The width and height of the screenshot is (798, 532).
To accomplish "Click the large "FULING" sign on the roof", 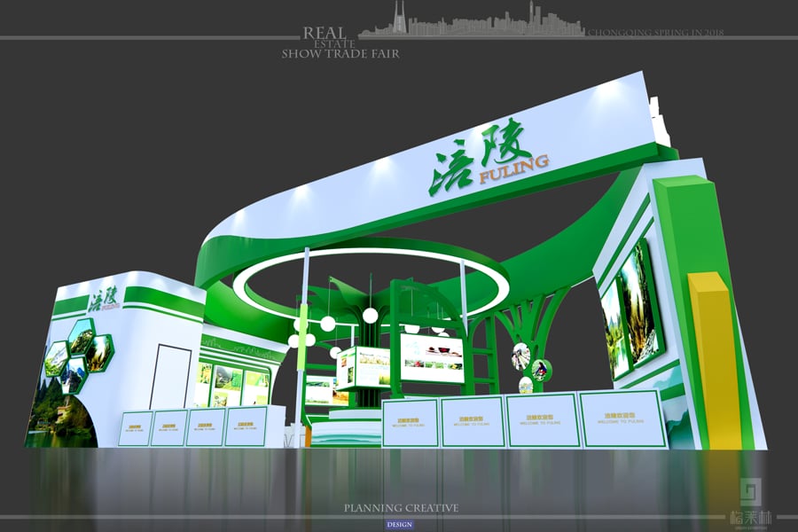I will [x=513, y=170].
